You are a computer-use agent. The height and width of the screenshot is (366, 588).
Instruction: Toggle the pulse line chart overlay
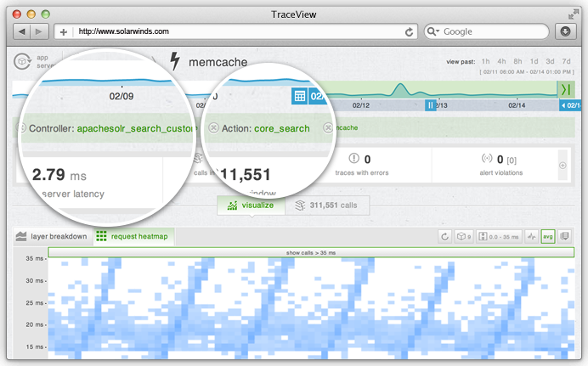pyautogui.click(x=531, y=237)
